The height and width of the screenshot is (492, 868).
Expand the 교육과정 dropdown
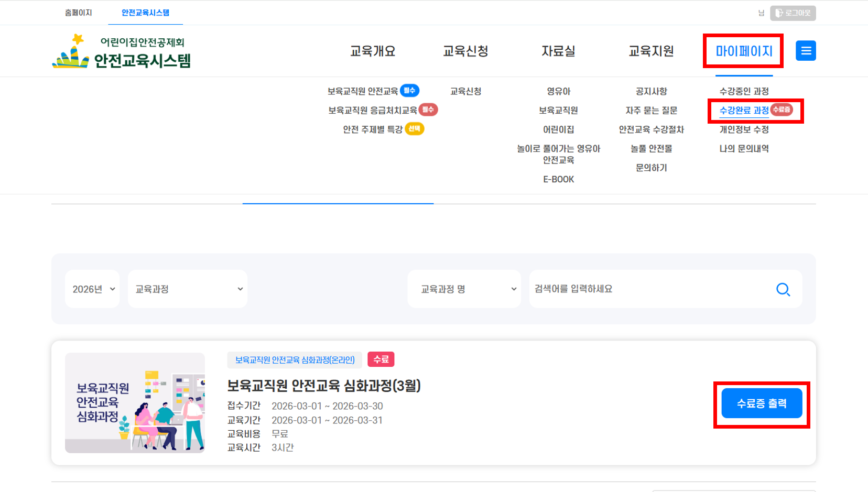(188, 289)
